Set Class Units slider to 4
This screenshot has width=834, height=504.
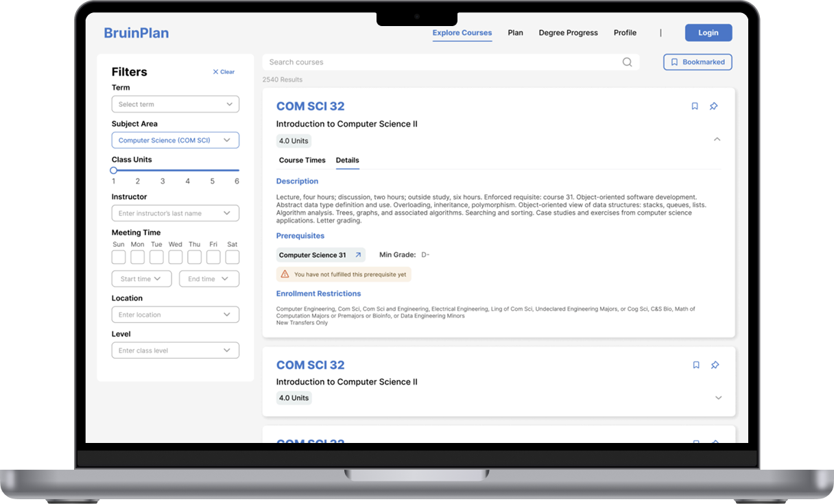coord(188,170)
